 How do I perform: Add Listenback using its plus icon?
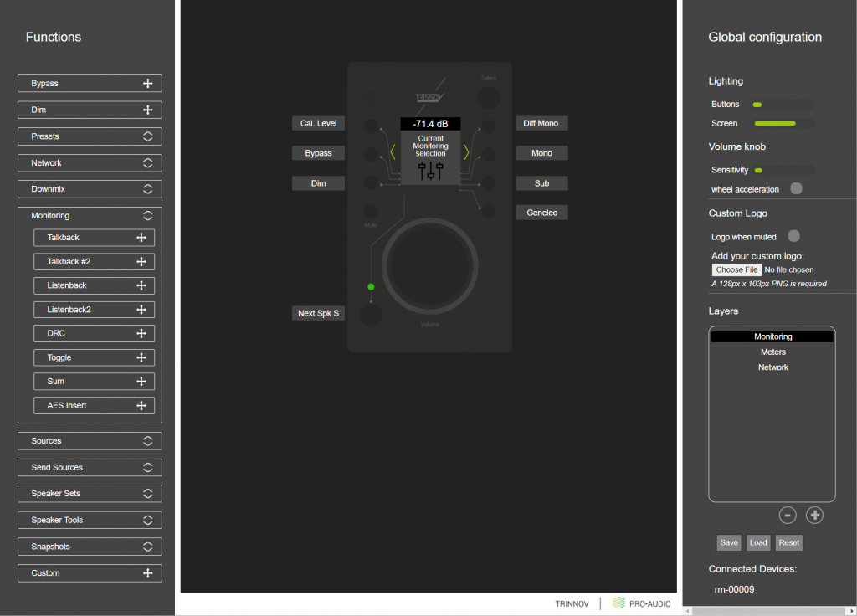pos(141,285)
